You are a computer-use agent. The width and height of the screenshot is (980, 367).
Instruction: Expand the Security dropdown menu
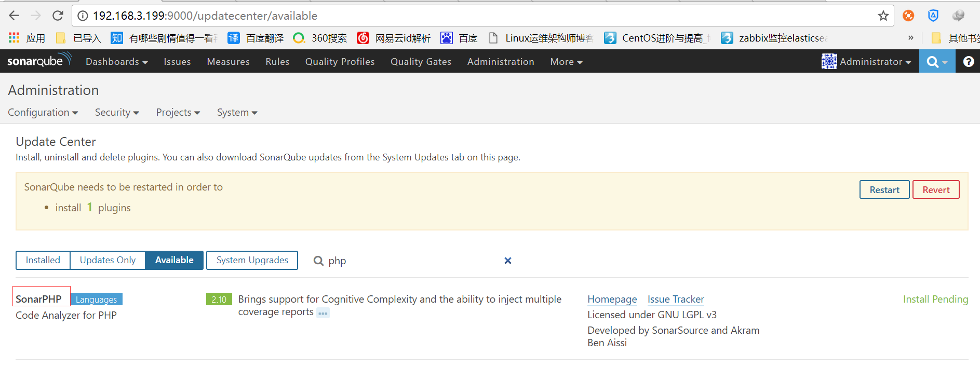[x=117, y=113]
